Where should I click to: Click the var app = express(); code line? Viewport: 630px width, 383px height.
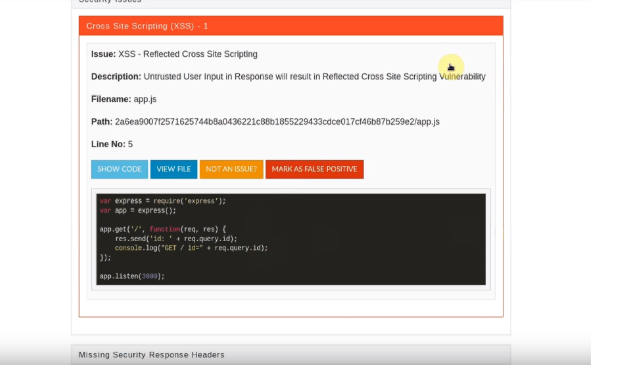pos(138,211)
